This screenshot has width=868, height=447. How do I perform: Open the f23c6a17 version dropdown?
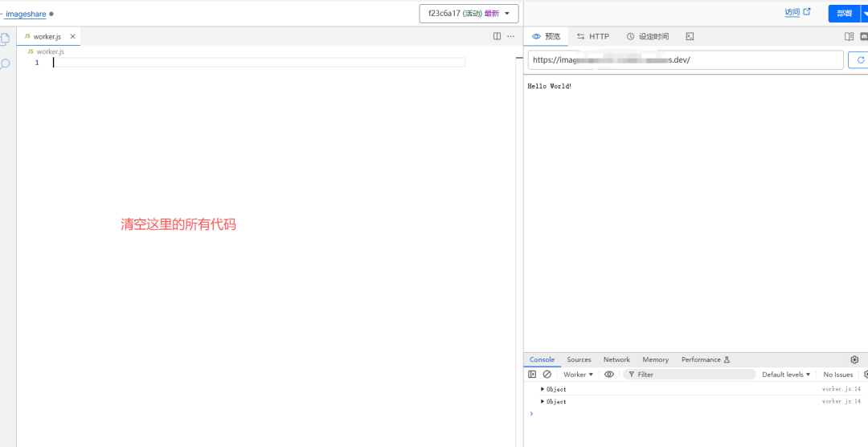click(469, 14)
